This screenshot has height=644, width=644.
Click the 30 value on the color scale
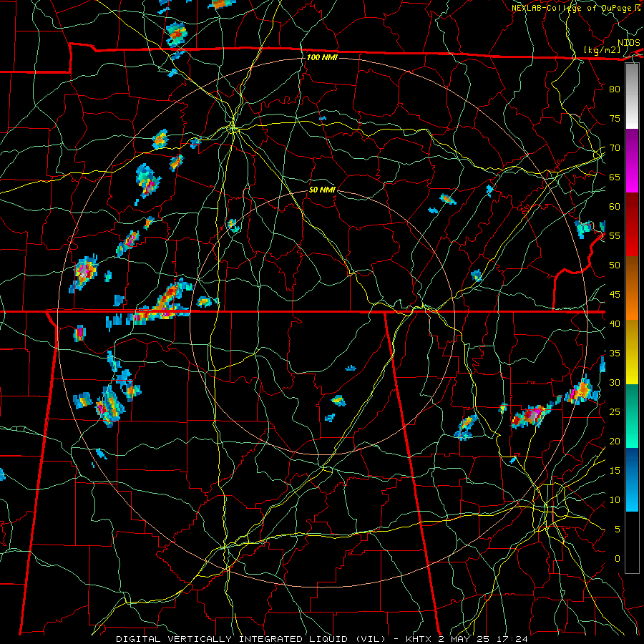615,382
